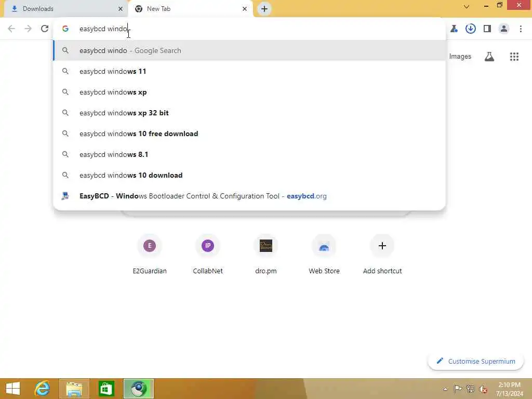This screenshot has width=532, height=399.
Task: Open the Web Store shortcut
Action: click(324, 254)
